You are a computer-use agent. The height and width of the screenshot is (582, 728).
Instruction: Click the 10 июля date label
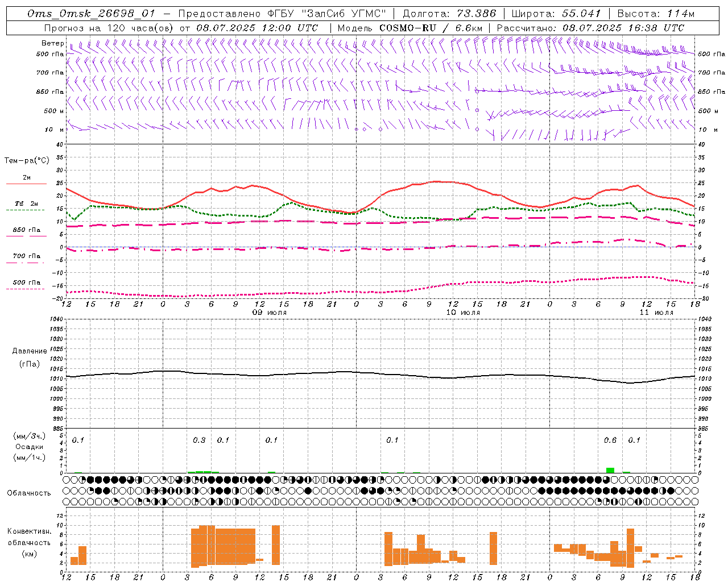tap(463, 313)
